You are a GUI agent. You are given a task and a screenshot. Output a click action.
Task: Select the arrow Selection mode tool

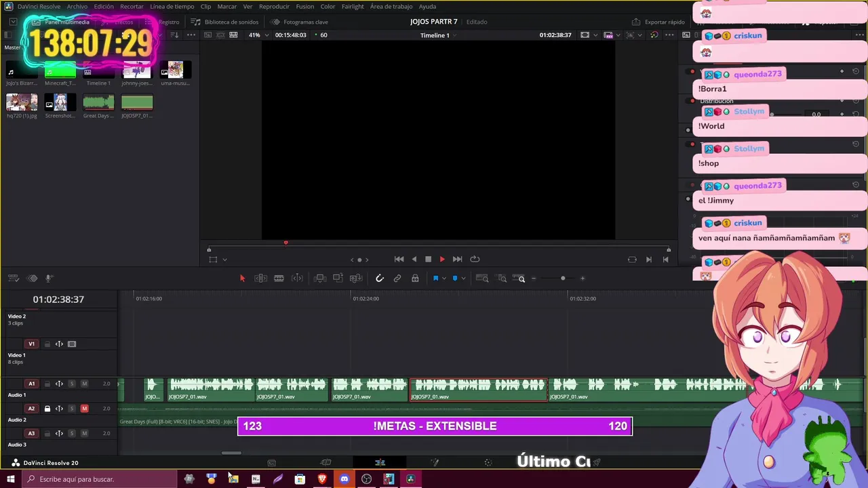(x=242, y=279)
